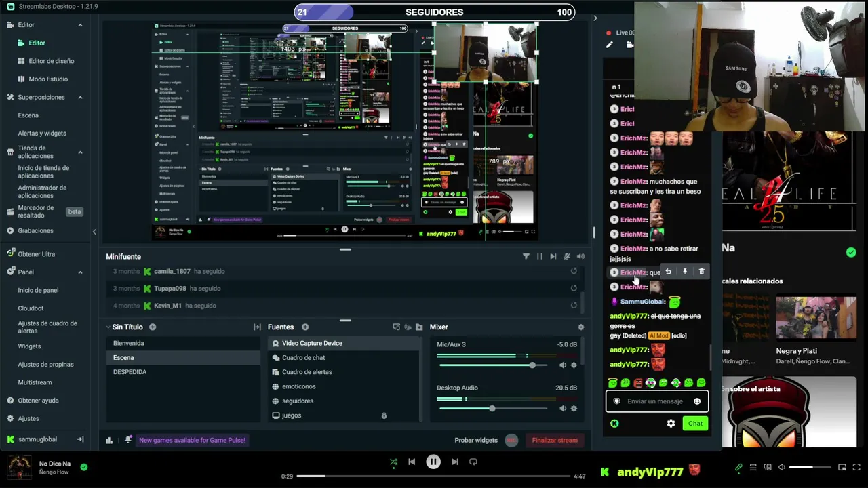Viewport: 868px width, 488px height.
Task: Start recording with the REC button
Action: coord(511,441)
